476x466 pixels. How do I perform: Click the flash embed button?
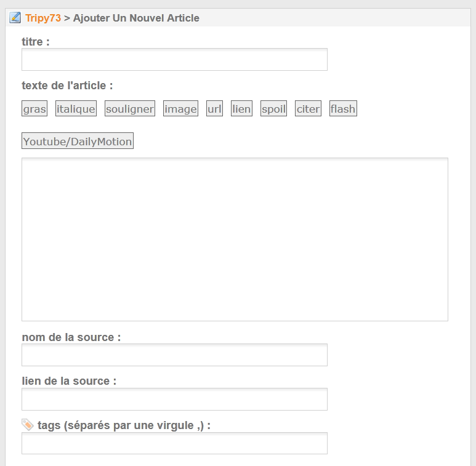tap(344, 108)
